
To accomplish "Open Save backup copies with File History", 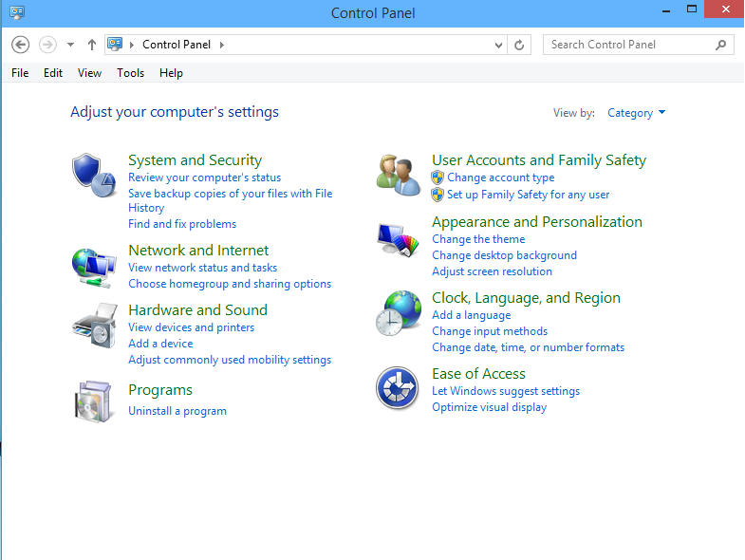I will (231, 200).
